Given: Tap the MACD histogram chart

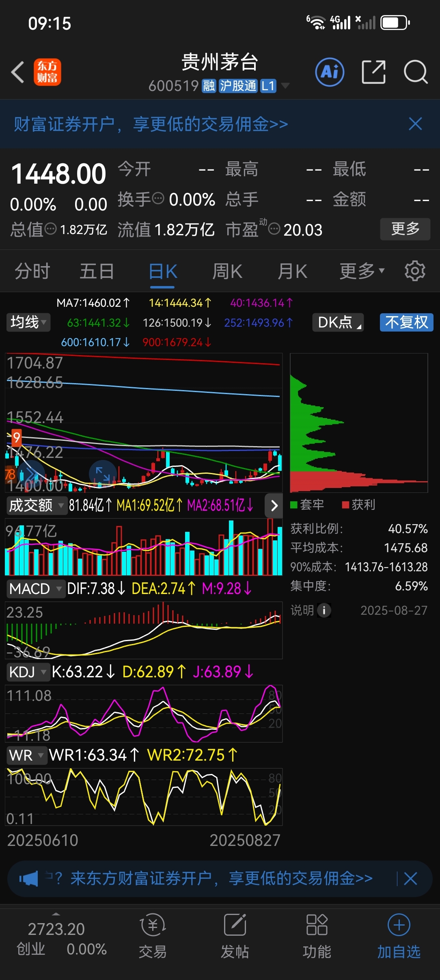Looking at the screenshot, I should tap(144, 630).
